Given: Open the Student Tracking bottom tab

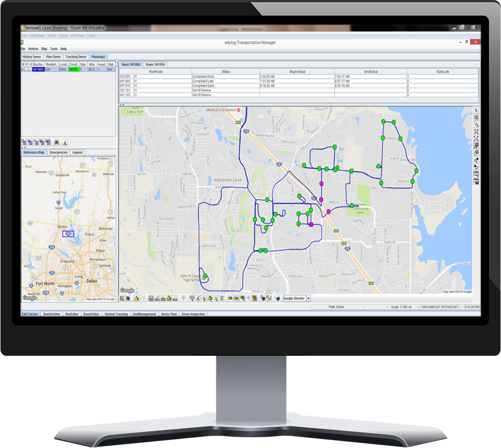Looking at the screenshot, I should click(116, 314).
